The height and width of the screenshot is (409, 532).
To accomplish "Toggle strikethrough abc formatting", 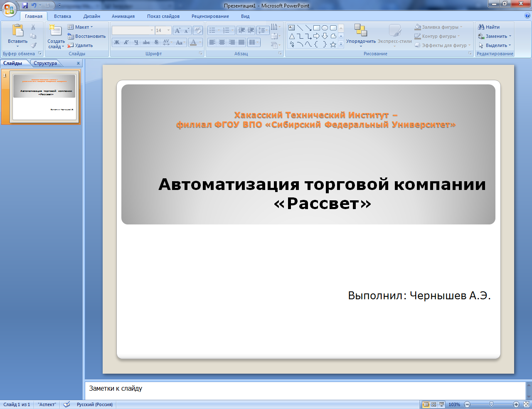I will click(146, 42).
